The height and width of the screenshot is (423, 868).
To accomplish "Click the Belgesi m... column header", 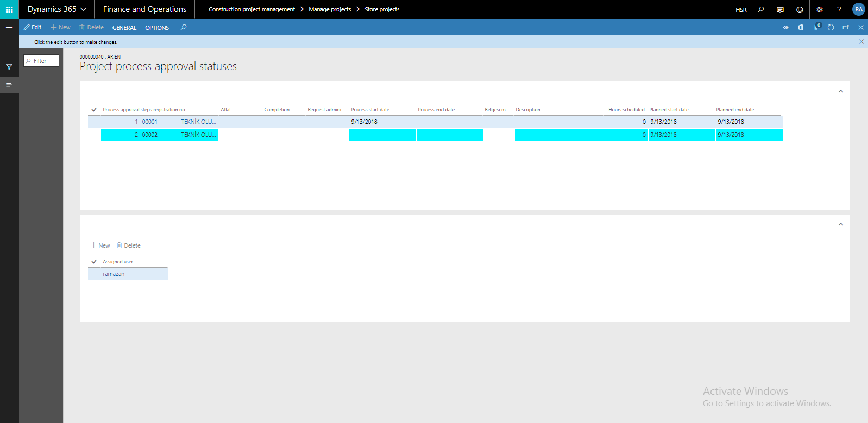I will point(497,110).
